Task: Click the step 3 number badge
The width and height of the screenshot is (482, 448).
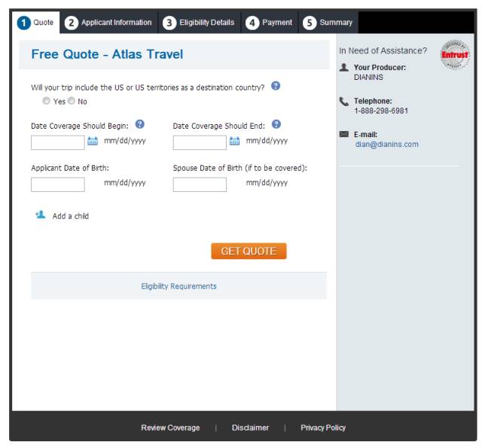Action: point(169,23)
